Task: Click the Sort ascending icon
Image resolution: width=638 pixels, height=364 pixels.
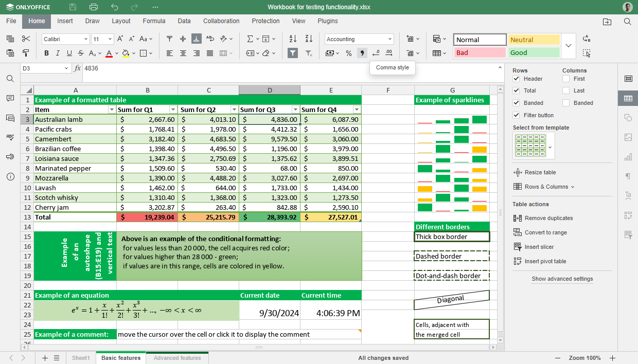Action: (x=293, y=39)
